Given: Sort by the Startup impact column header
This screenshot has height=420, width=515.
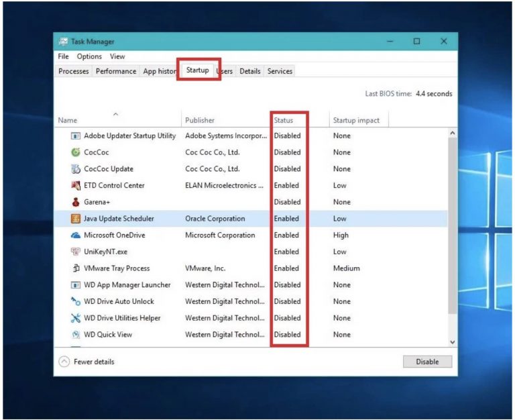Looking at the screenshot, I should (359, 120).
